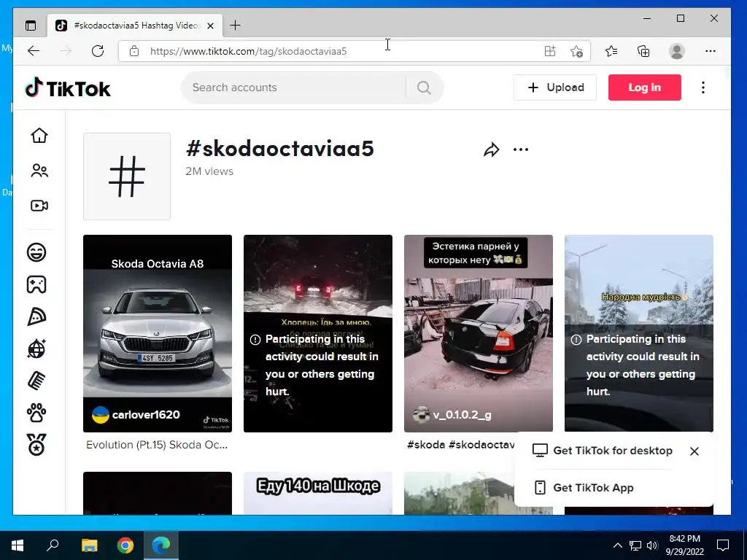Open Edge Settings and more ellipsis menu
Viewport: 747px width, 560px height.
point(711,51)
